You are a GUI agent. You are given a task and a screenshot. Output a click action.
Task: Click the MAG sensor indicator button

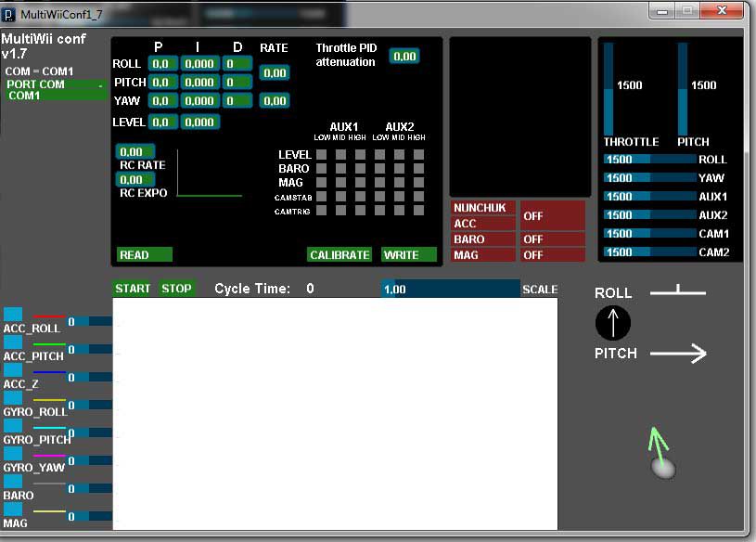(x=483, y=254)
